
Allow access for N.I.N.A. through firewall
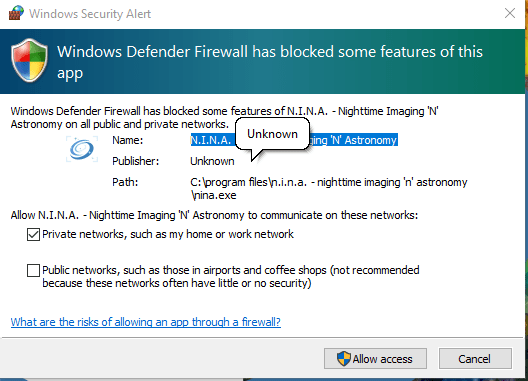(x=375, y=358)
